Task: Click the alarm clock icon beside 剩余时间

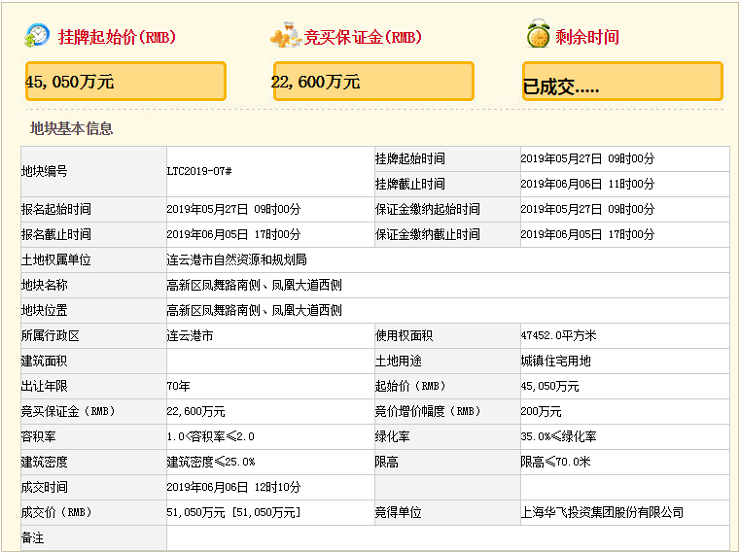Action: (x=537, y=36)
